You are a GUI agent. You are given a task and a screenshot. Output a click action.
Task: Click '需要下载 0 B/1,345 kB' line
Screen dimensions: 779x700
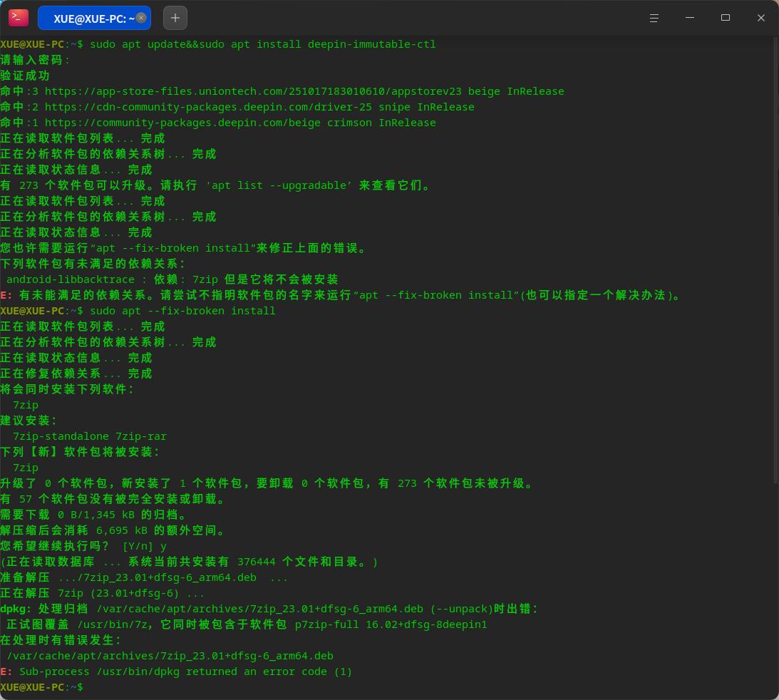pos(94,515)
